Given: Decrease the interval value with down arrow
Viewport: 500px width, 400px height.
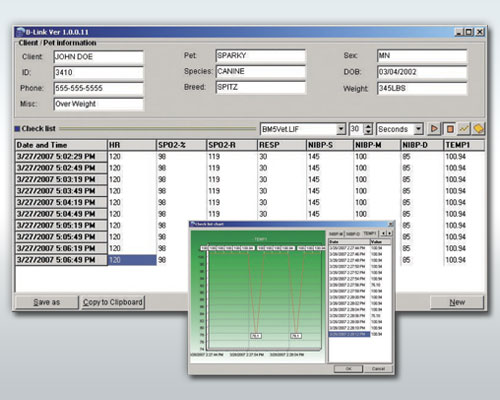Looking at the screenshot, I should pyautogui.click(x=368, y=132).
